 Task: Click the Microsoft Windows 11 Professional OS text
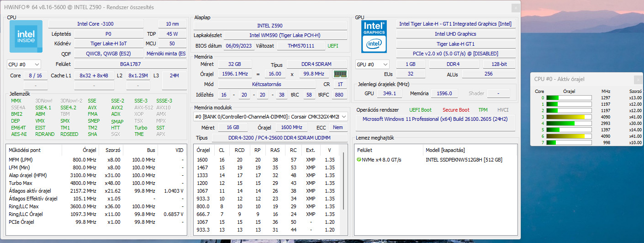click(435, 119)
